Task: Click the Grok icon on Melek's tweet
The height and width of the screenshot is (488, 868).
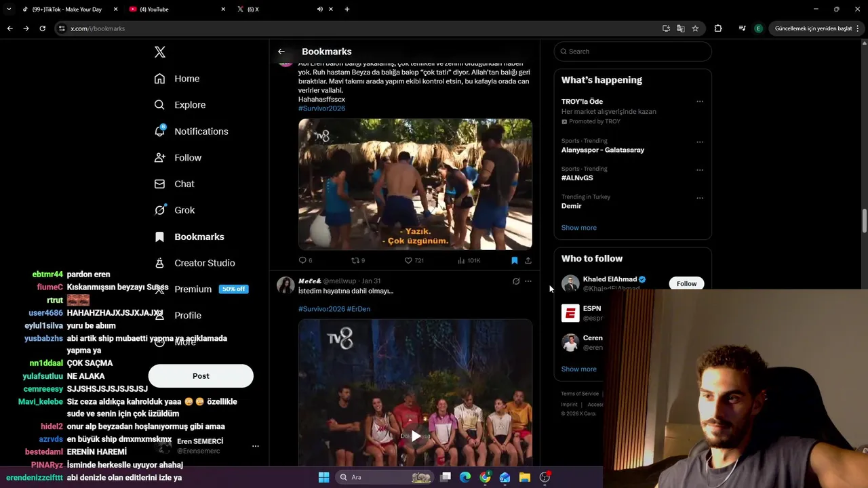Action: [x=516, y=281]
